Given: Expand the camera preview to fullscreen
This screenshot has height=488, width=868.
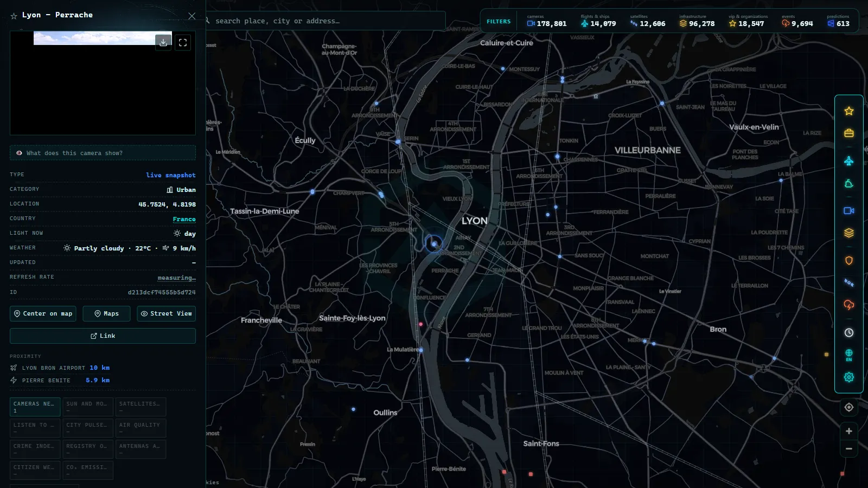Looking at the screenshot, I should [x=183, y=42].
